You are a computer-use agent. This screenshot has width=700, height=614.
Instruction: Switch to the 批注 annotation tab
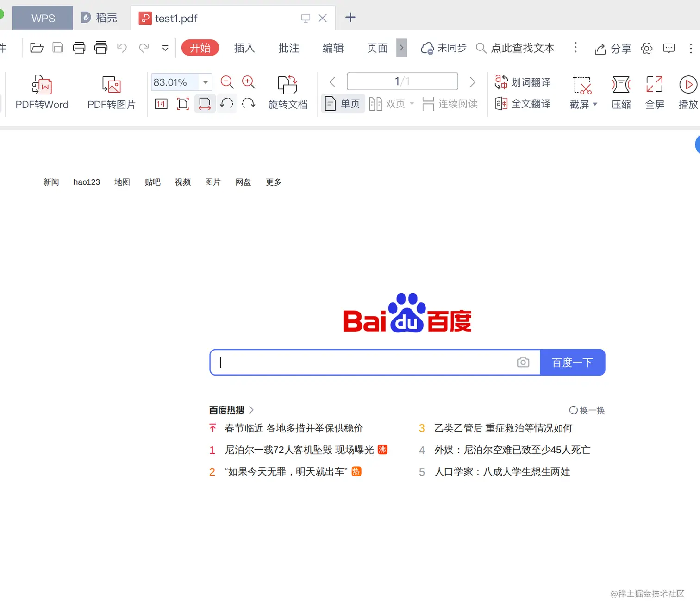[288, 48]
